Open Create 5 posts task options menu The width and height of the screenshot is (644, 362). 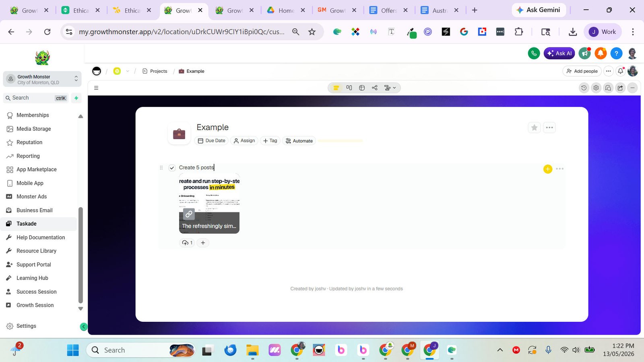click(x=559, y=169)
